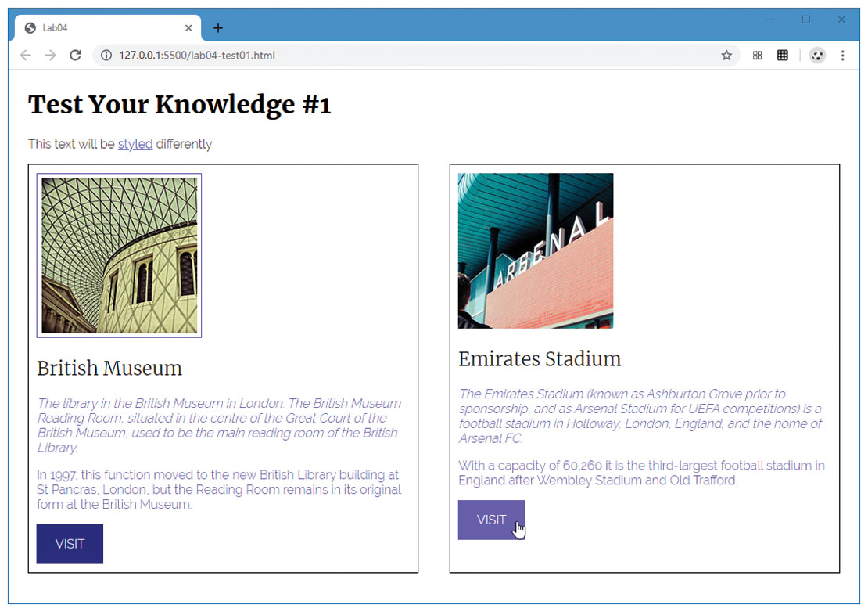
Task: Close the Lab04 tab
Action: tap(188, 28)
